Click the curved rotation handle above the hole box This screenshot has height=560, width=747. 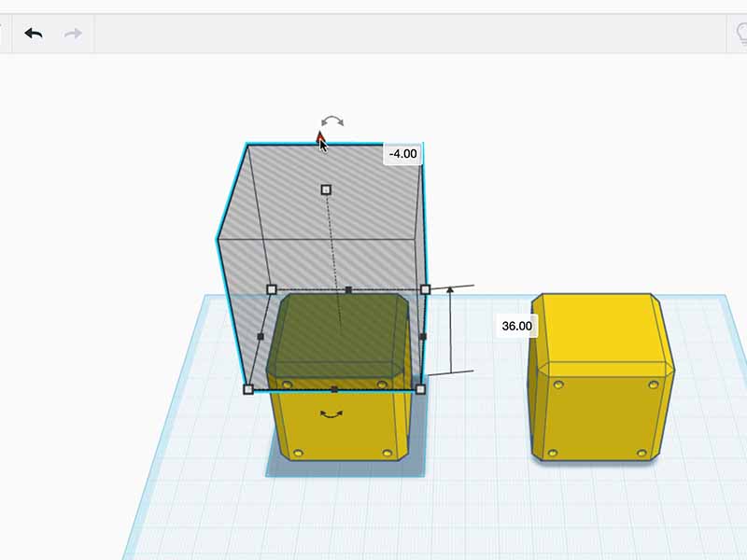coord(331,121)
